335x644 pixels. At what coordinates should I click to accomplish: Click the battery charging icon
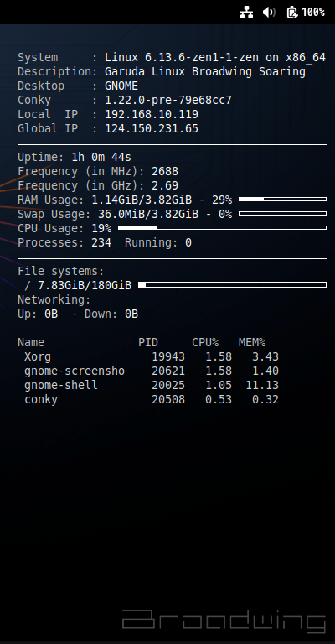pos(292,13)
